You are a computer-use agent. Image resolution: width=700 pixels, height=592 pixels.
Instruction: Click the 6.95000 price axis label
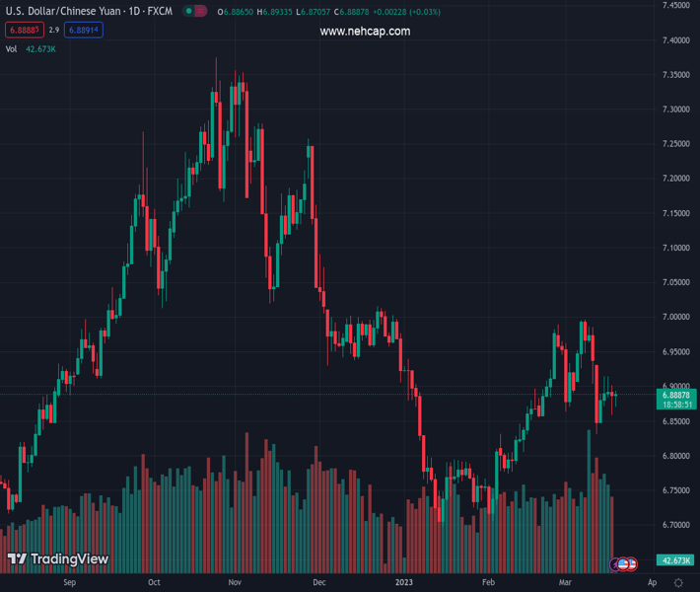676,351
